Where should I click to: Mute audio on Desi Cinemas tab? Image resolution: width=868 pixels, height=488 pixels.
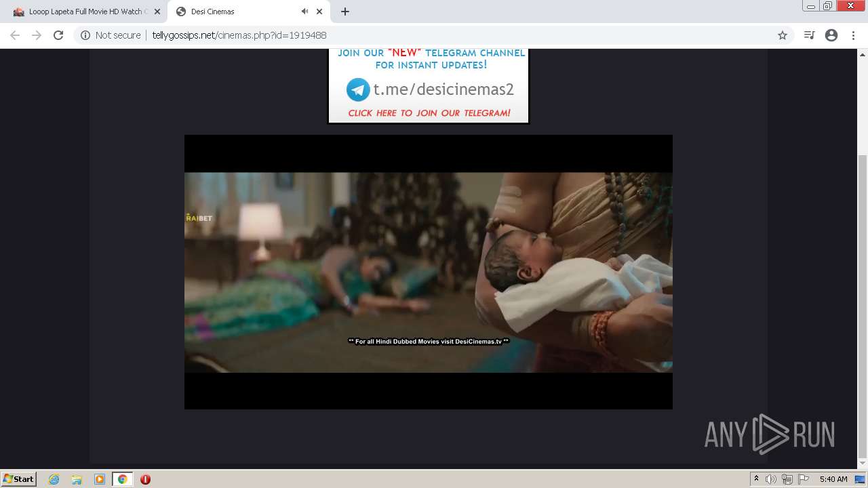[304, 12]
